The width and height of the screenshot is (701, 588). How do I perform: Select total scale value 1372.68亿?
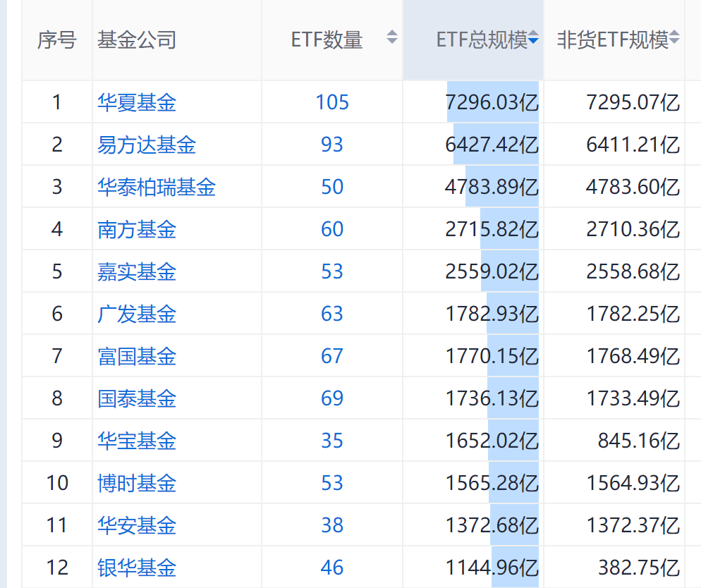point(492,525)
